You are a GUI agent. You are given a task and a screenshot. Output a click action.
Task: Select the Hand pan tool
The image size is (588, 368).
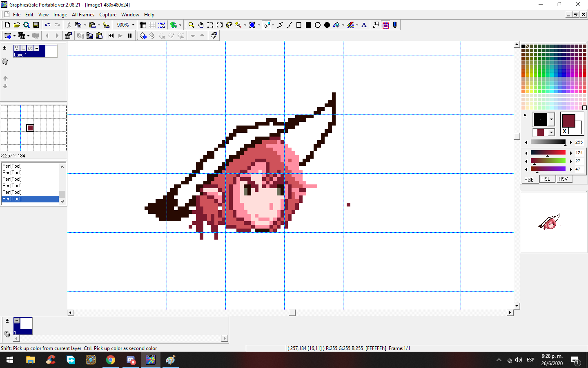tap(201, 25)
